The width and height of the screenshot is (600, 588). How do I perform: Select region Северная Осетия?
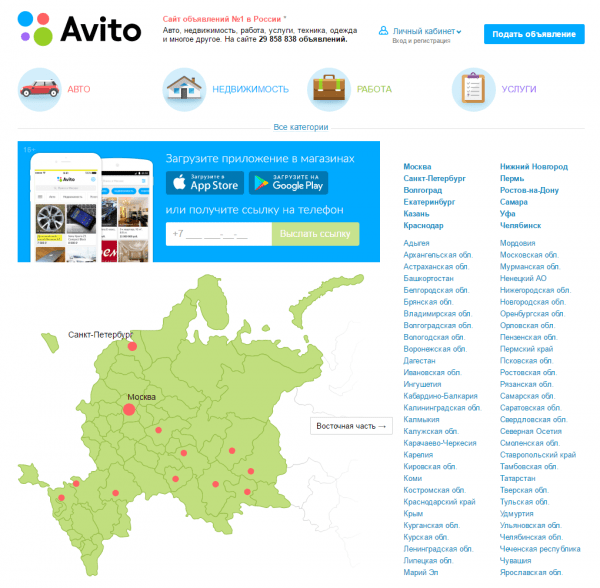click(x=531, y=432)
